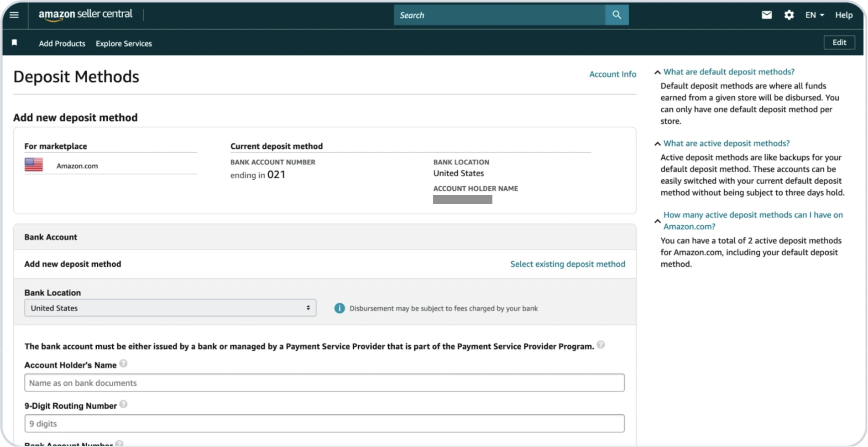Viewport: 868px width, 447px height.
Task: Collapse "How many active deposit methods" section
Action: (x=657, y=221)
